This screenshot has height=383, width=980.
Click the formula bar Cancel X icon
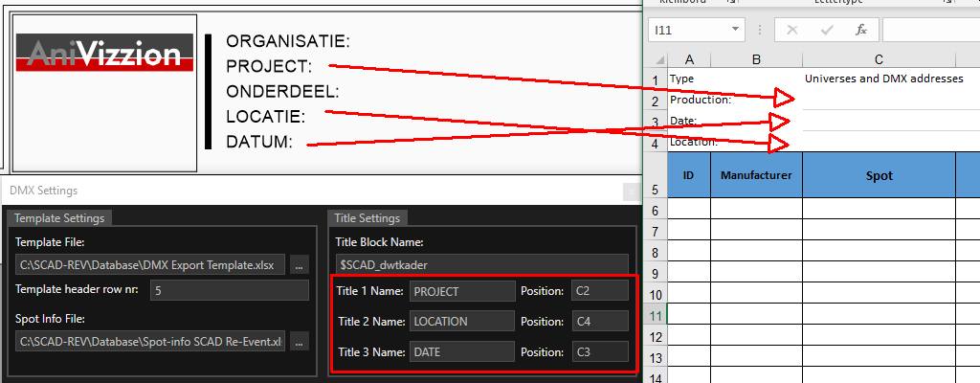click(x=791, y=30)
